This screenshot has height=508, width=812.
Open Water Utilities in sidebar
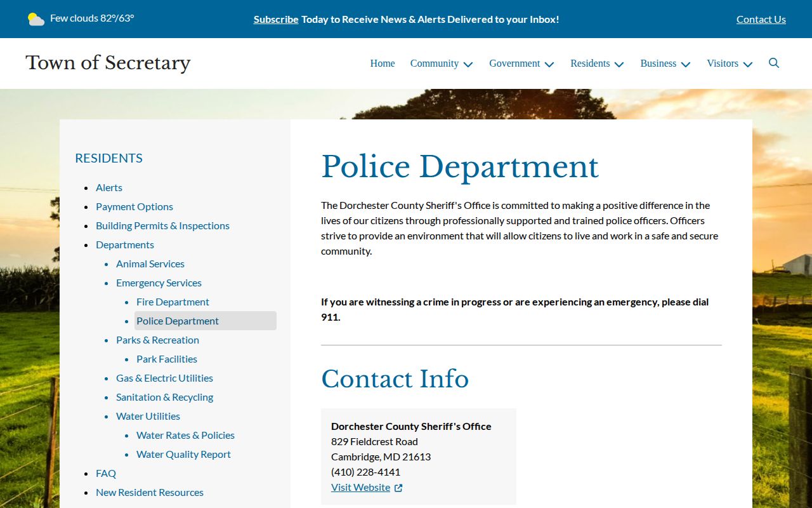[x=148, y=416]
